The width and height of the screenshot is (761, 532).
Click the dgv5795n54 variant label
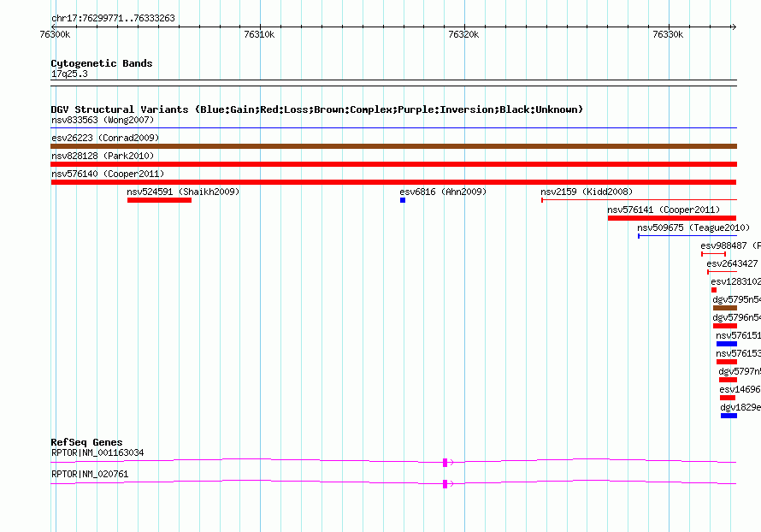(x=737, y=299)
